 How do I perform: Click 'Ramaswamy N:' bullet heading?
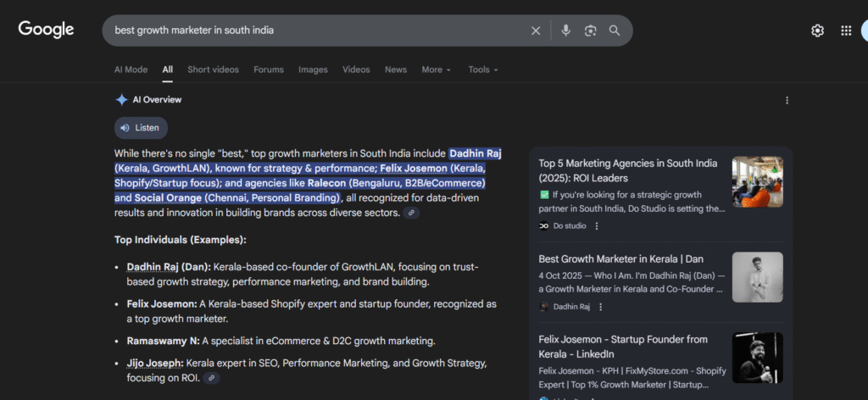pyautogui.click(x=164, y=341)
